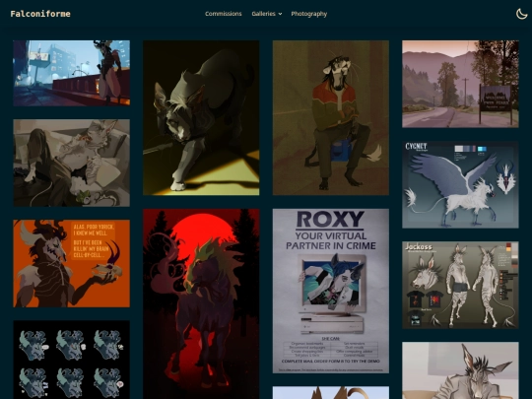Open the red moon horse artwork

201,304
